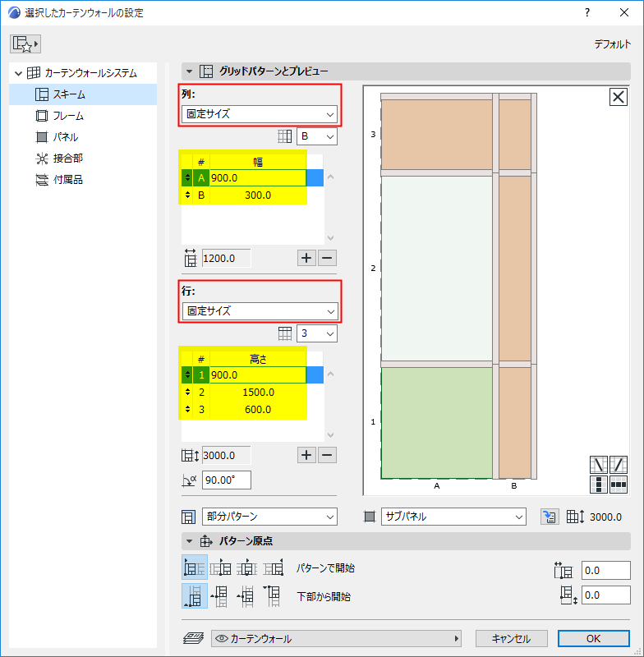The image size is (644, 657).
Task: Select row 3 height 600.0
Action: (252, 409)
